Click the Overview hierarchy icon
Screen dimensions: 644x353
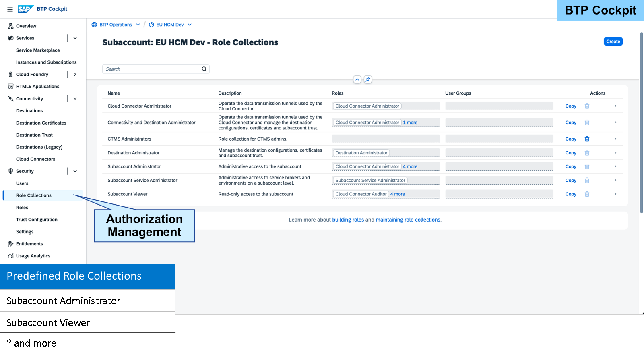pyautogui.click(x=11, y=26)
